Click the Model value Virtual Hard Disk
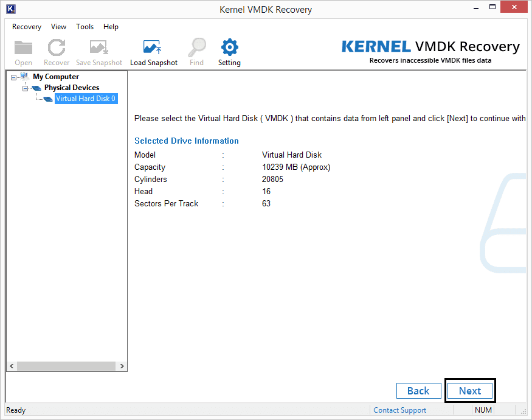 point(292,155)
